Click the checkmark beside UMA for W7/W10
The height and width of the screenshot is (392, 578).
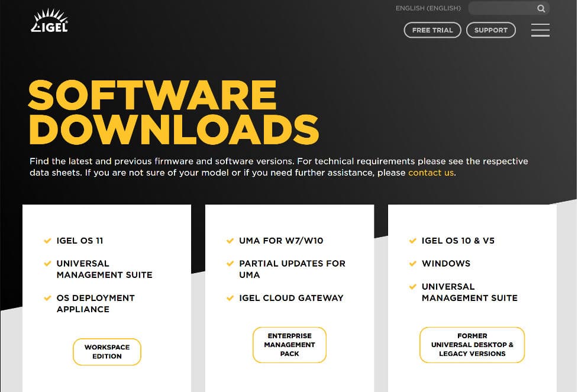[230, 241]
